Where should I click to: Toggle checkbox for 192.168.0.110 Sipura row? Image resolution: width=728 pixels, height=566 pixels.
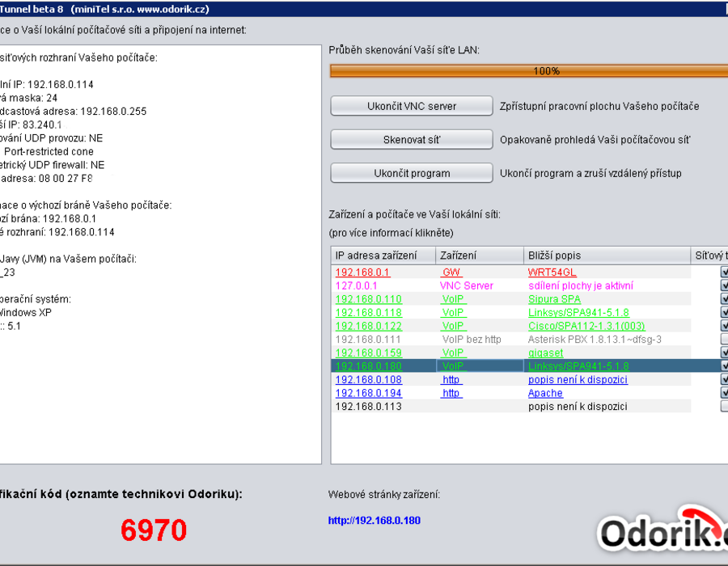point(724,299)
